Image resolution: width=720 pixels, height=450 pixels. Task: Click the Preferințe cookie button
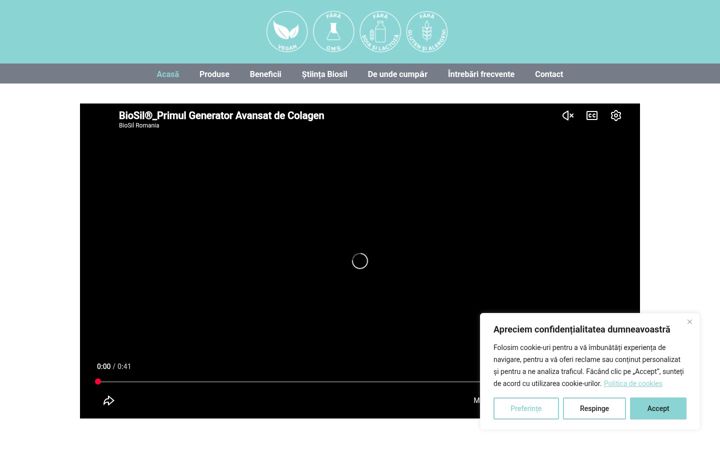[x=526, y=408]
